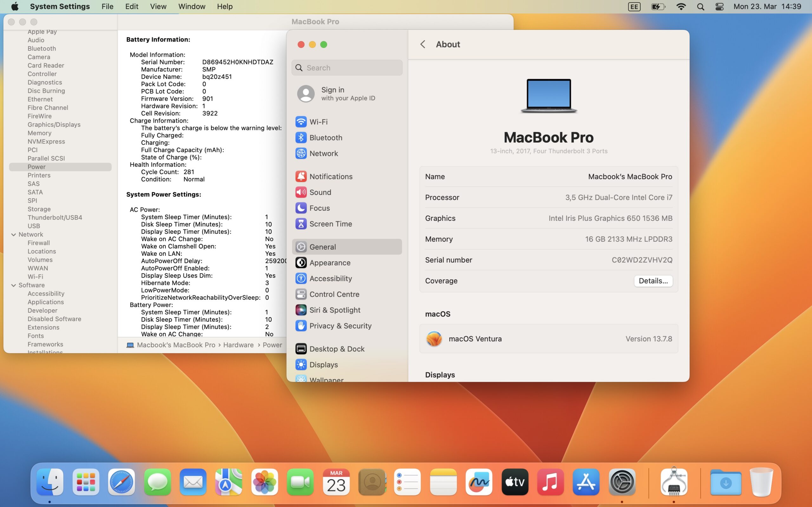812x507 pixels.
Task: Click the Coverage Details button
Action: pyautogui.click(x=653, y=281)
